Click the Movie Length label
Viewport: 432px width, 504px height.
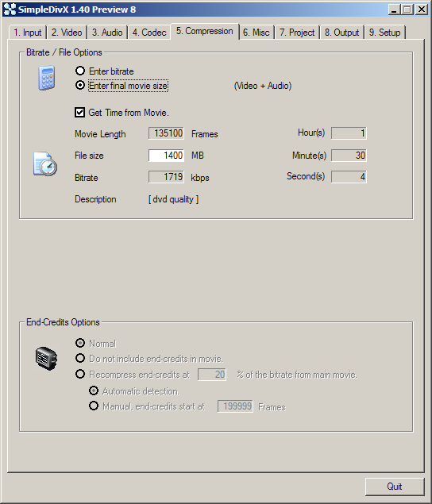pyautogui.click(x=100, y=134)
